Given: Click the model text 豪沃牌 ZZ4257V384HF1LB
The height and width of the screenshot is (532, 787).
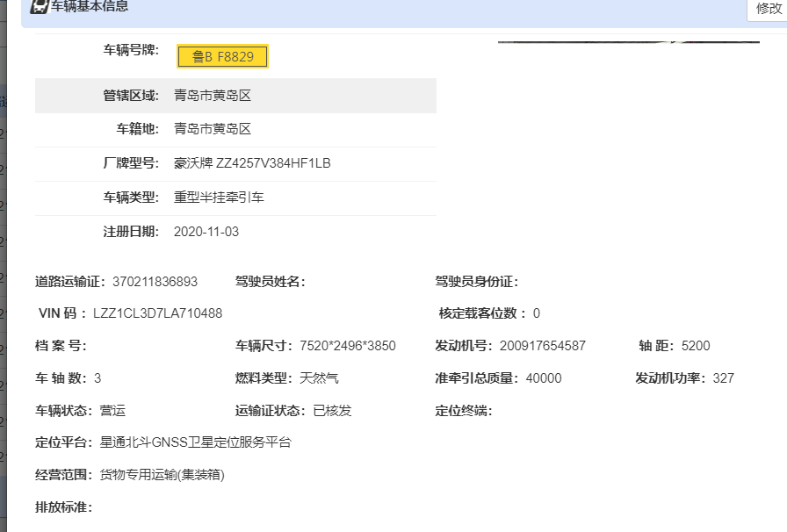Looking at the screenshot, I should click(252, 163).
